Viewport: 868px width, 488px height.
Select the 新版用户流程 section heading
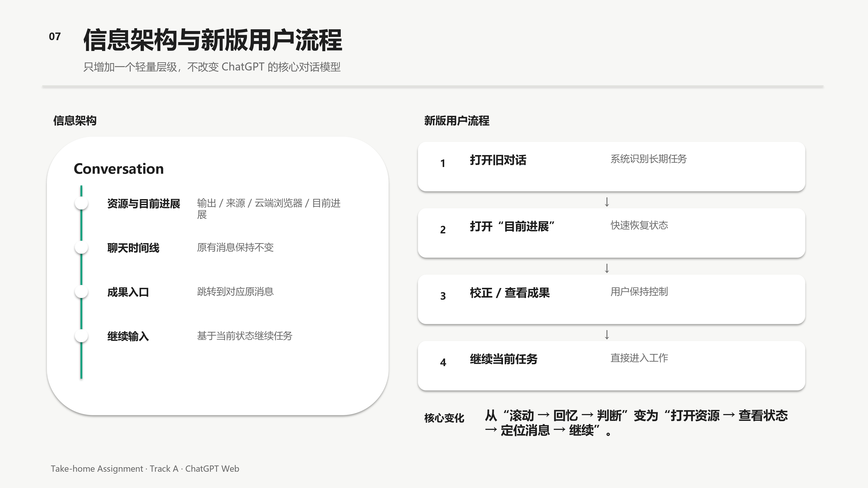tap(457, 121)
